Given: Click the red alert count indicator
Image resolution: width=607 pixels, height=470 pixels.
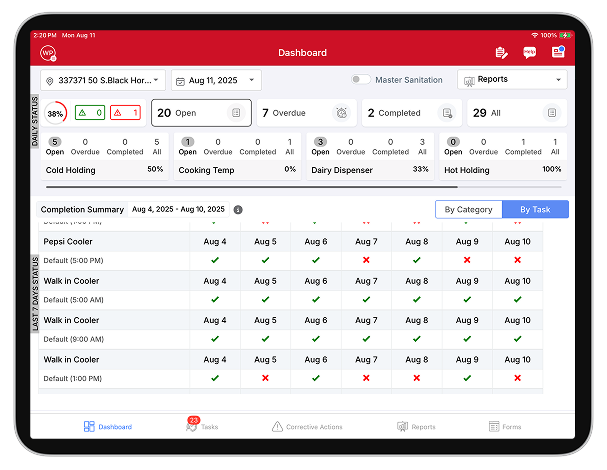Looking at the screenshot, I should [x=125, y=113].
